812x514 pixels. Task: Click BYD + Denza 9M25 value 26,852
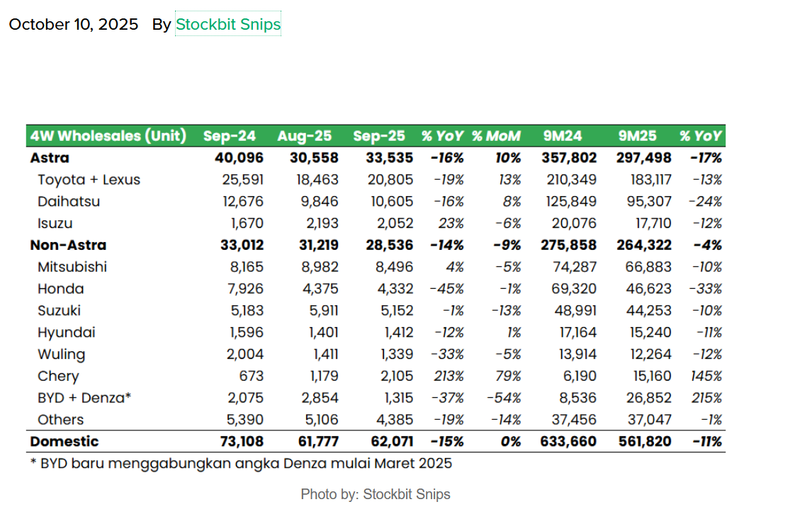[x=648, y=397]
